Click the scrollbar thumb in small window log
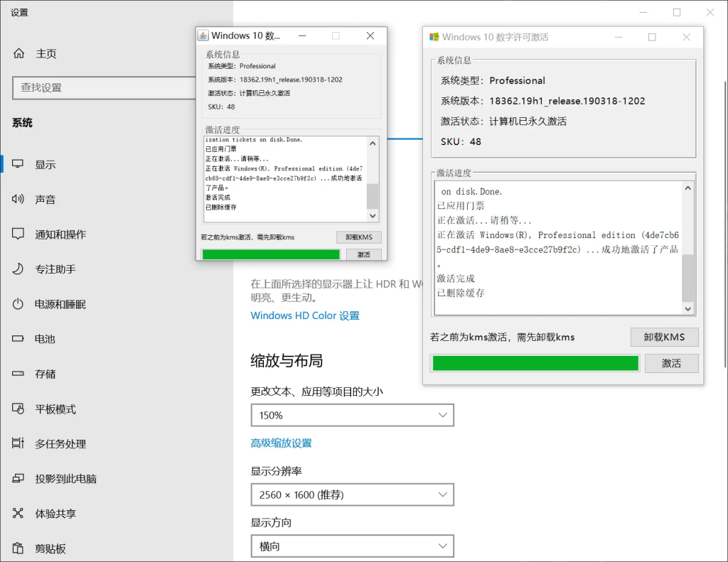 [373, 196]
